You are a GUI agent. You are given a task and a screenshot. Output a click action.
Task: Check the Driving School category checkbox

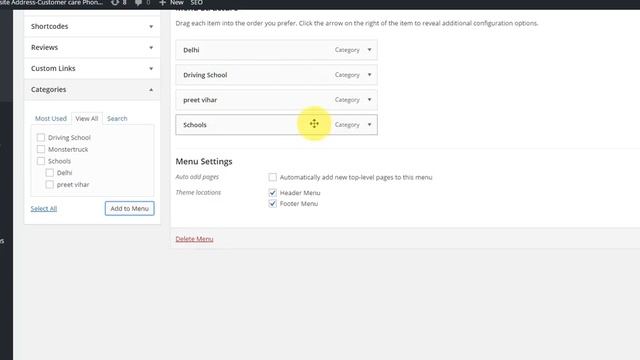pyautogui.click(x=41, y=138)
